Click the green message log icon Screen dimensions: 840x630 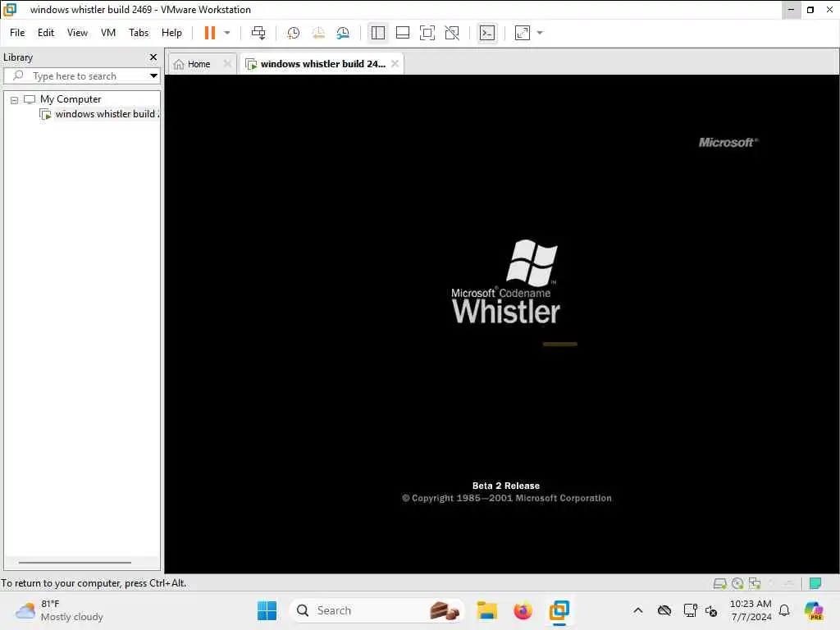815,583
